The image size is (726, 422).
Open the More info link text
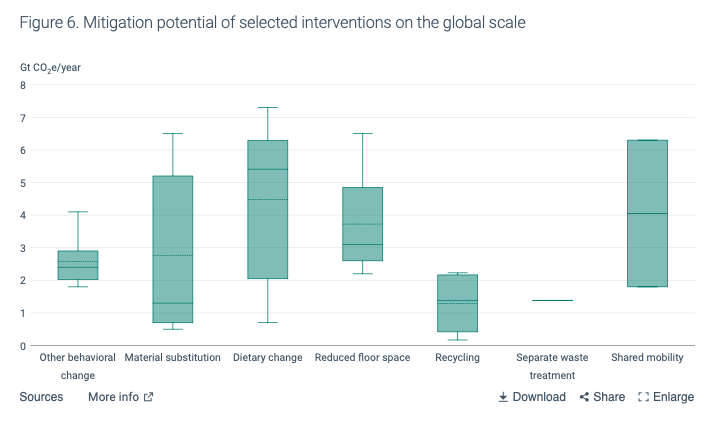113,397
